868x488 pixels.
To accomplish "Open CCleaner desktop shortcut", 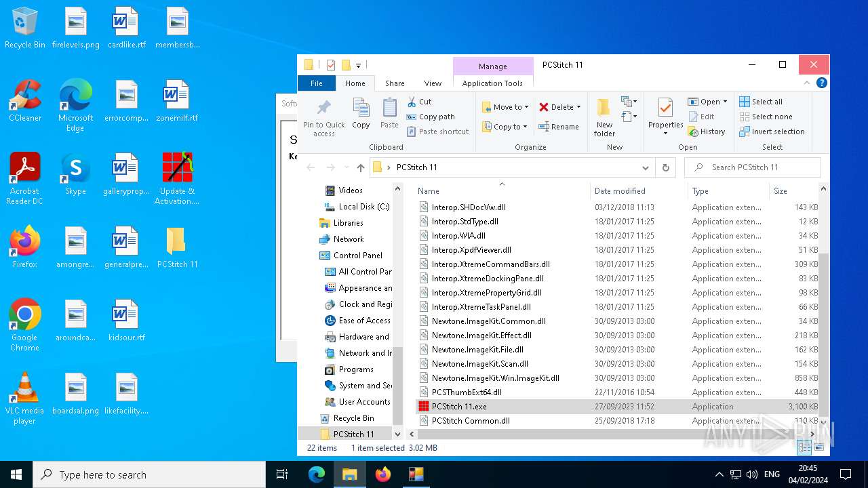I will (25, 102).
